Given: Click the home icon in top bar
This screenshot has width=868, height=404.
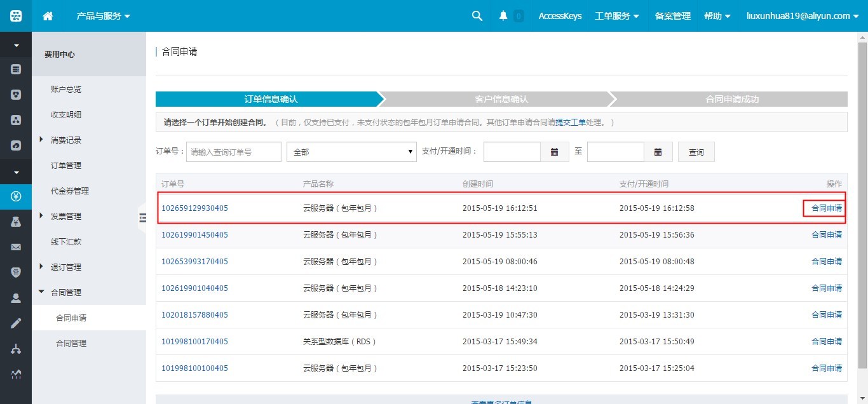Looking at the screenshot, I should (x=48, y=16).
